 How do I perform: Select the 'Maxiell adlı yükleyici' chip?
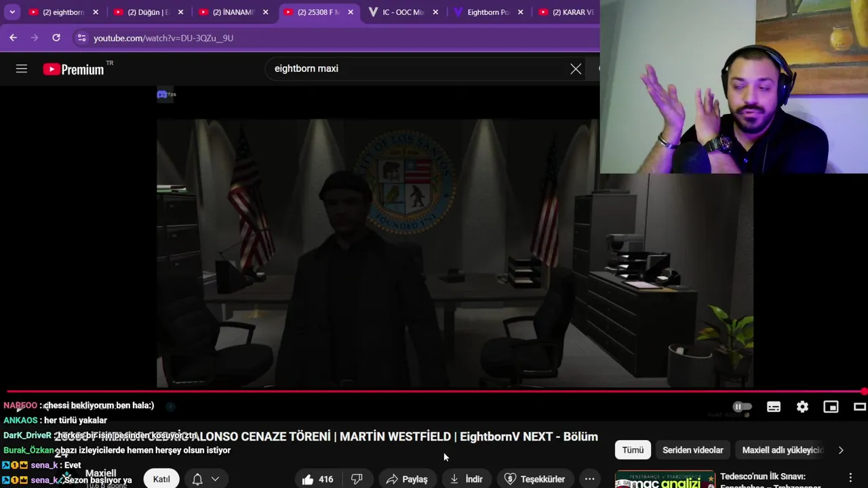(x=782, y=450)
